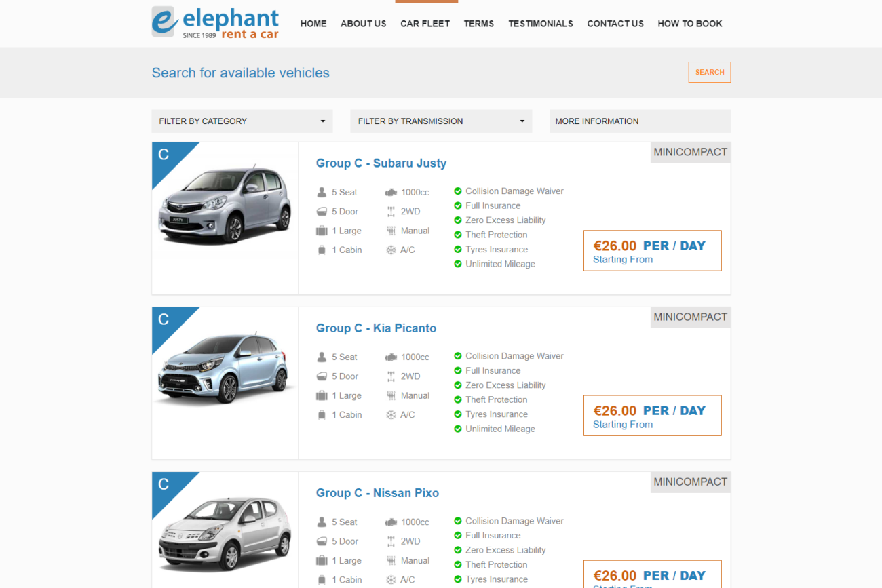Click the Elephant Rent a Car logo
Viewport: 882px width, 588px height.
214,23
